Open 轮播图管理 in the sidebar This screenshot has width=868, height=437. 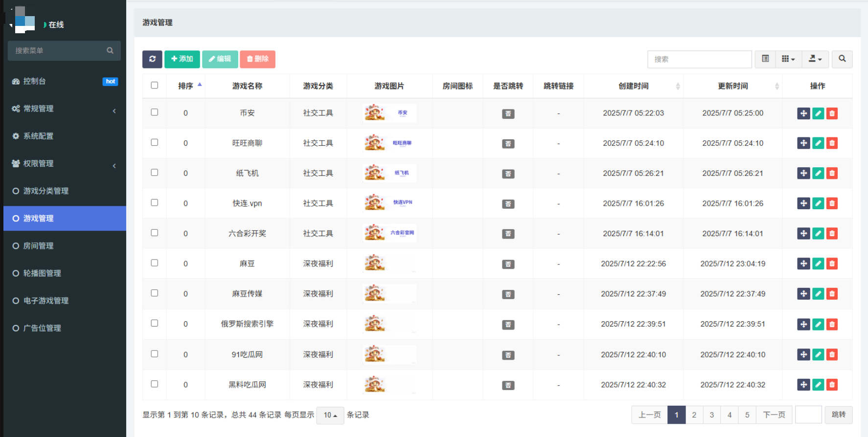point(42,273)
